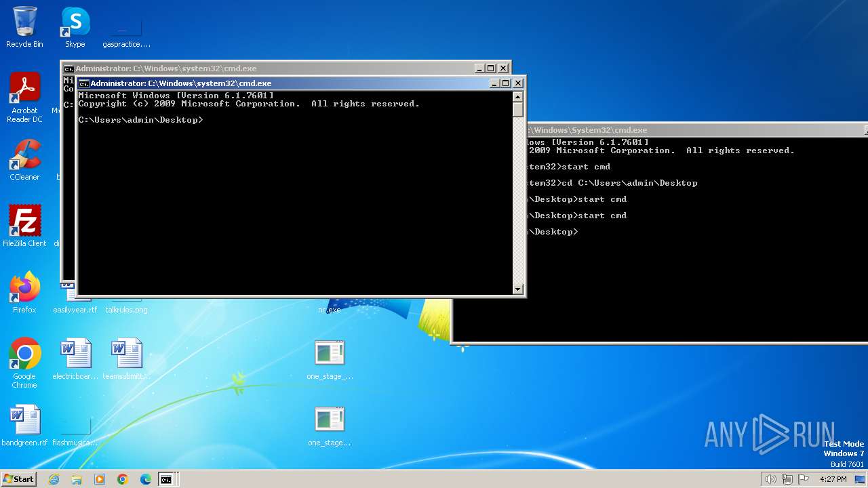This screenshot has height=488, width=868.
Task: Open Windows Media Player taskbar icon
Action: point(100,479)
